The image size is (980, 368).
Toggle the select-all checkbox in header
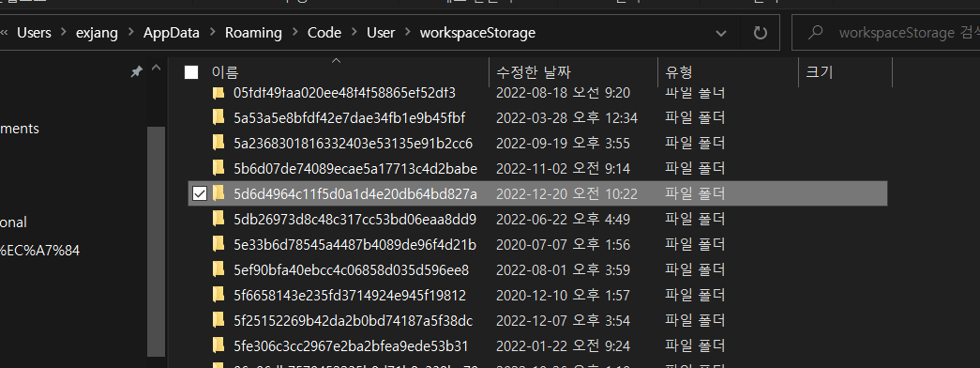(191, 72)
